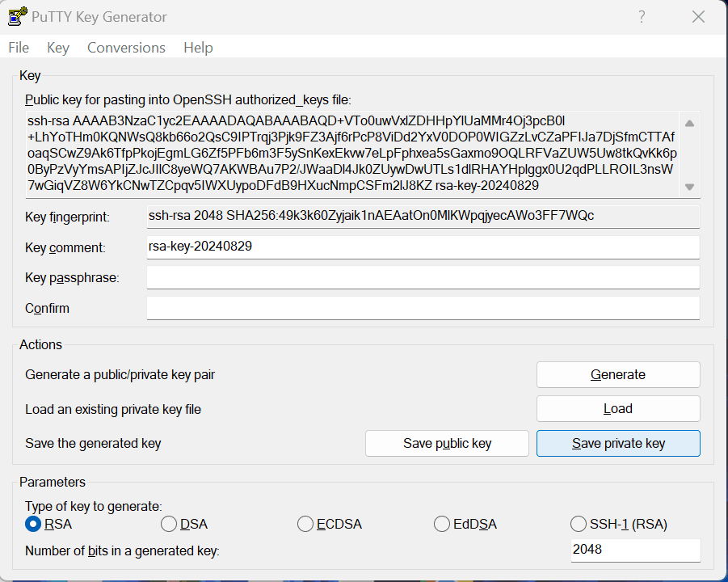Select the DSA key type
This screenshot has height=582, width=728.
[x=184, y=524]
